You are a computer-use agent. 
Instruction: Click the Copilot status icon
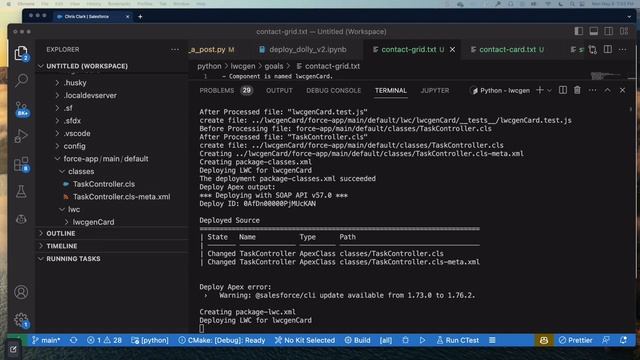(x=544, y=340)
